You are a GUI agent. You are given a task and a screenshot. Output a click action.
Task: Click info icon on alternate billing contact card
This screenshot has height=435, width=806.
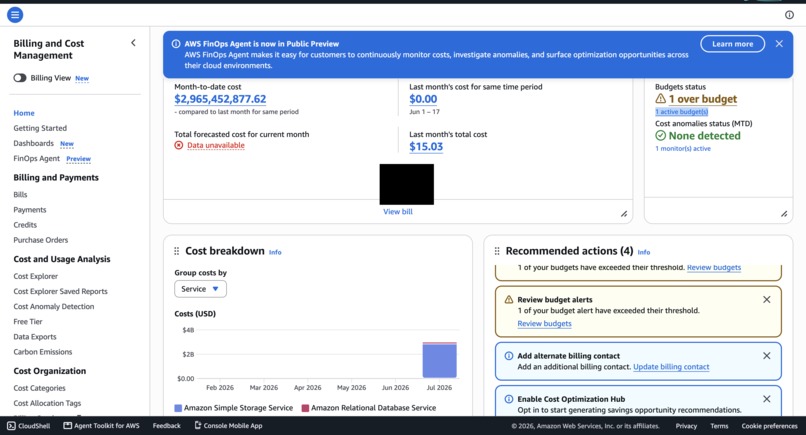509,356
